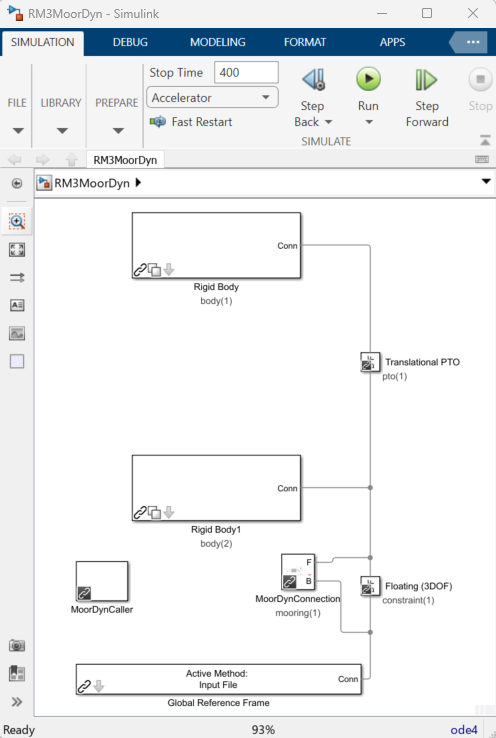Click the ode4 solver link
Screen dimensions: 496x738
[464, 730]
